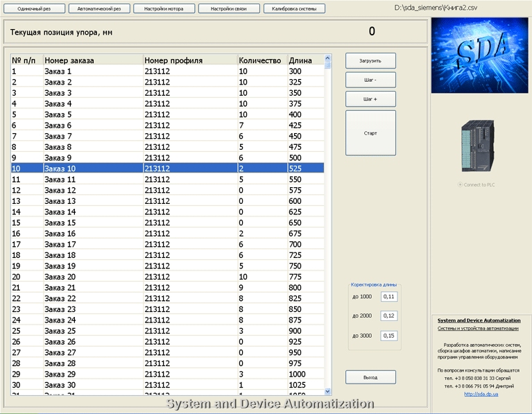Open Настройки мотора settings
The width and height of the screenshot is (532, 414).
164,9
